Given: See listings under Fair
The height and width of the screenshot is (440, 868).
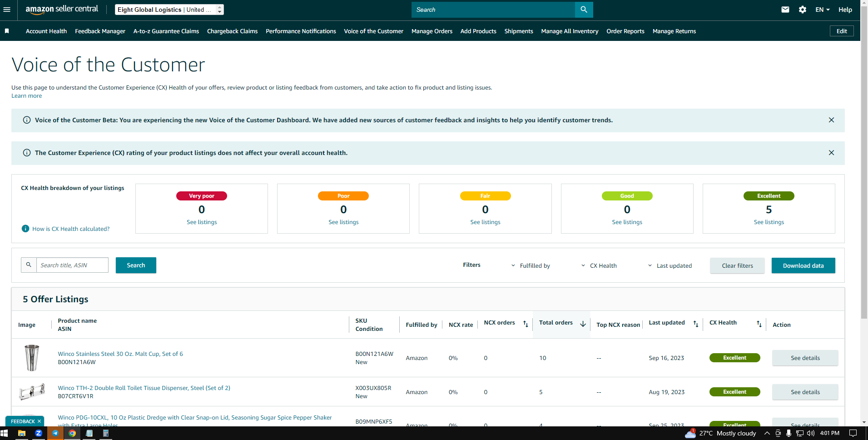Looking at the screenshot, I should [485, 222].
